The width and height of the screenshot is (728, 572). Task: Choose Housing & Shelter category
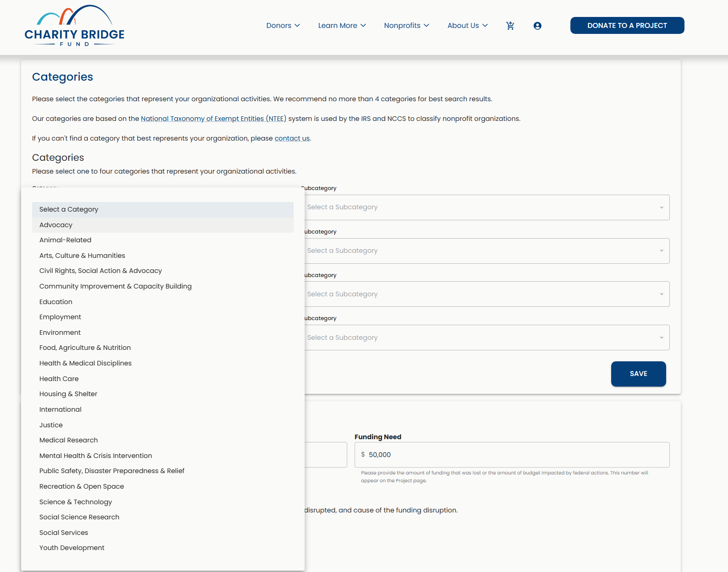click(x=163, y=394)
